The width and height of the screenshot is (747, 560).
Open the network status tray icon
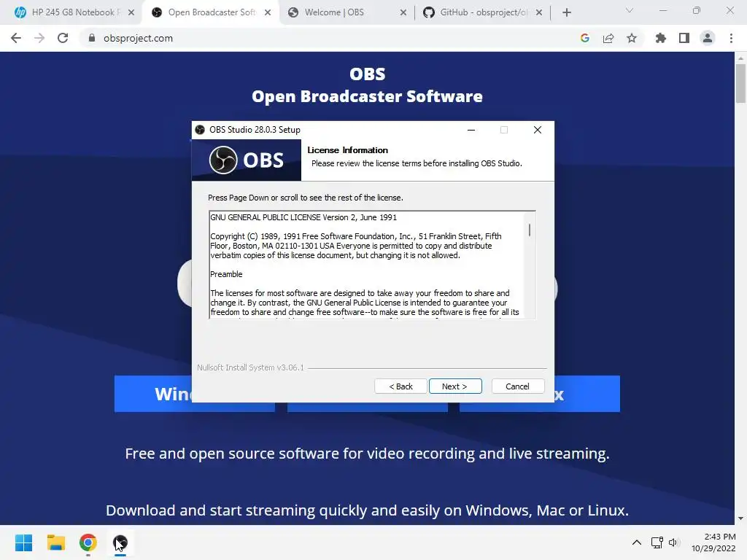pyautogui.click(x=657, y=542)
